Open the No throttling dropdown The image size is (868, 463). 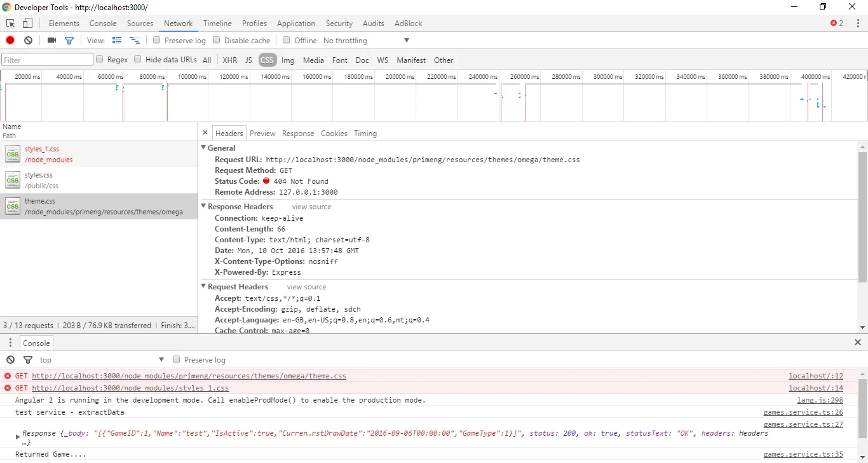coord(367,41)
